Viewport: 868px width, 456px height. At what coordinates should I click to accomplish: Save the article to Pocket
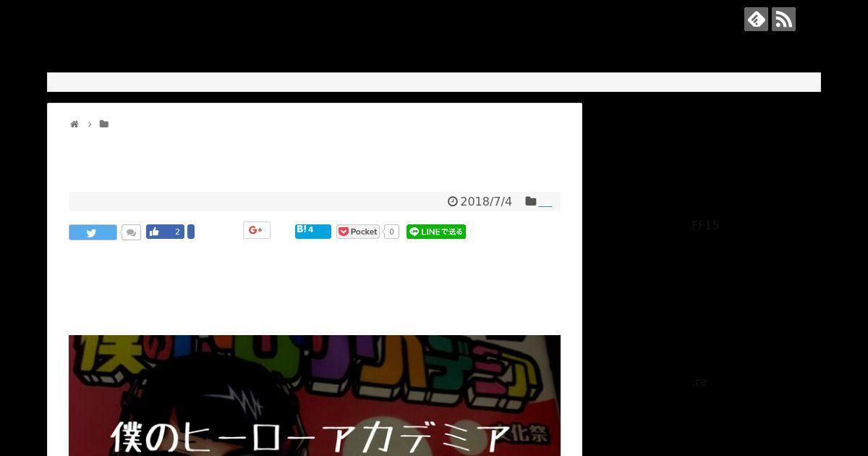click(358, 232)
